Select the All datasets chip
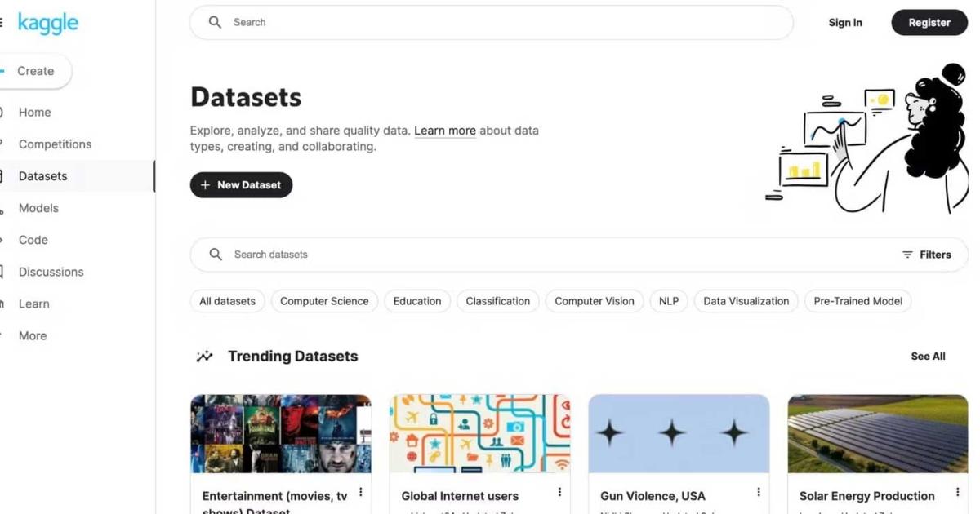The width and height of the screenshot is (980, 514). pos(227,301)
